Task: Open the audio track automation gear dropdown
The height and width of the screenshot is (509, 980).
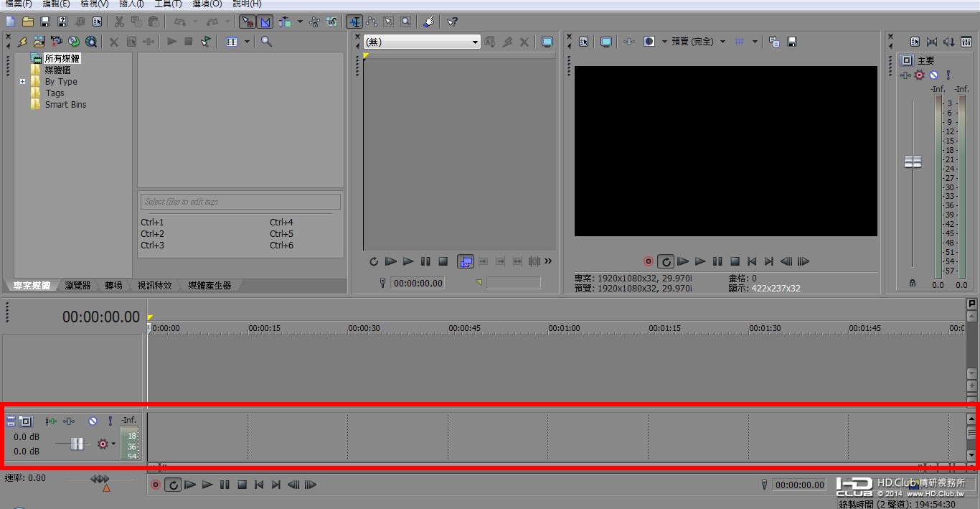Action: tap(113, 444)
